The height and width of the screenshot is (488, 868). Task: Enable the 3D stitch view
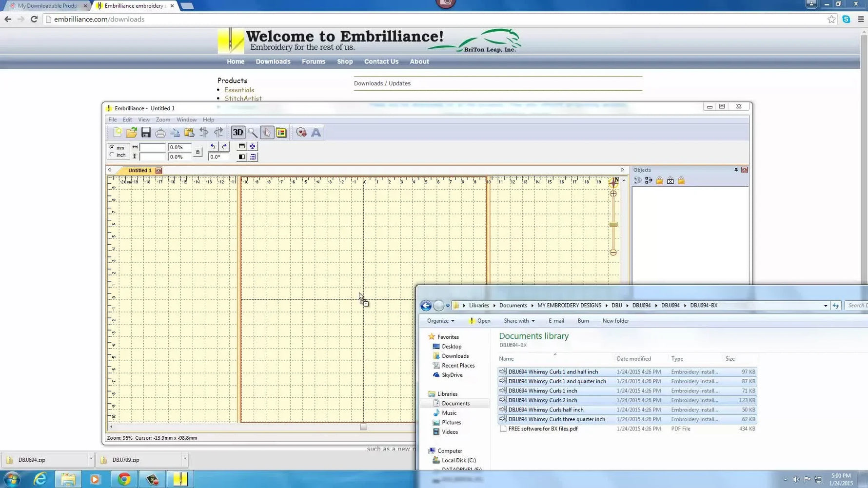click(237, 132)
